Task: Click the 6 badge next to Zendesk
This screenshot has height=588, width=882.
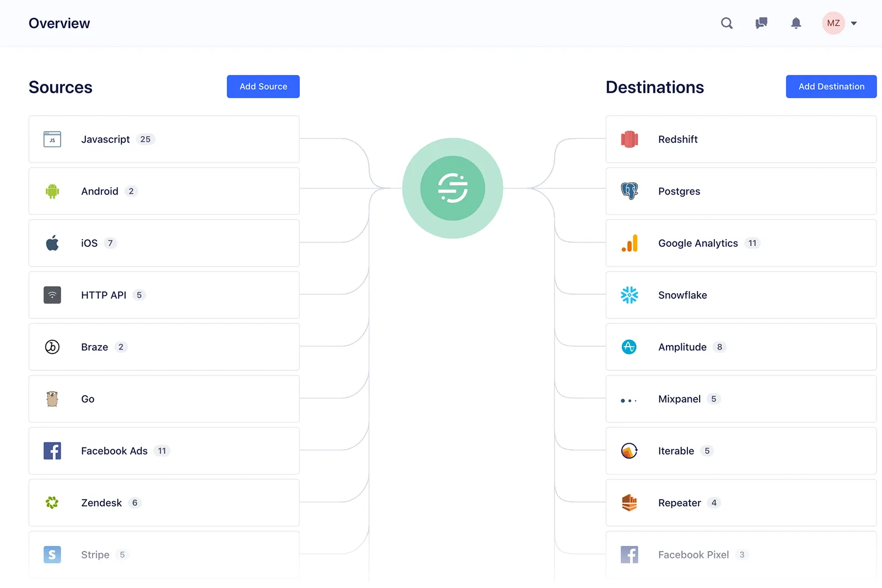Action: pyautogui.click(x=135, y=503)
